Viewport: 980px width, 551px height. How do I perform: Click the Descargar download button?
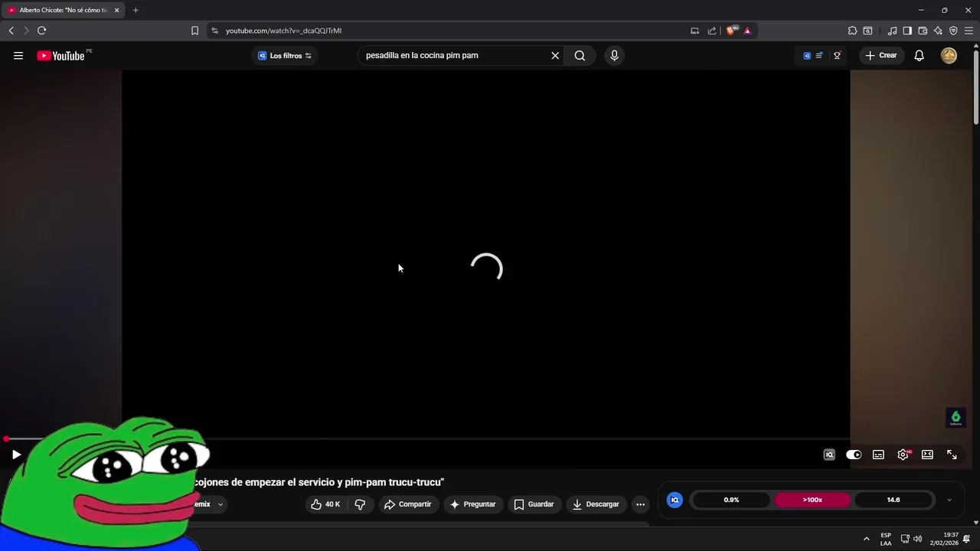(596, 504)
